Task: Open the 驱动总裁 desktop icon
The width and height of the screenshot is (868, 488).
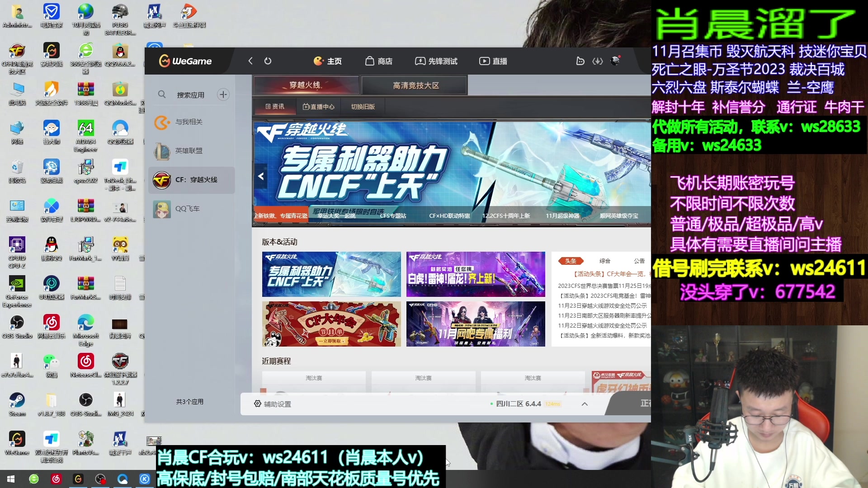Action: click(51, 171)
